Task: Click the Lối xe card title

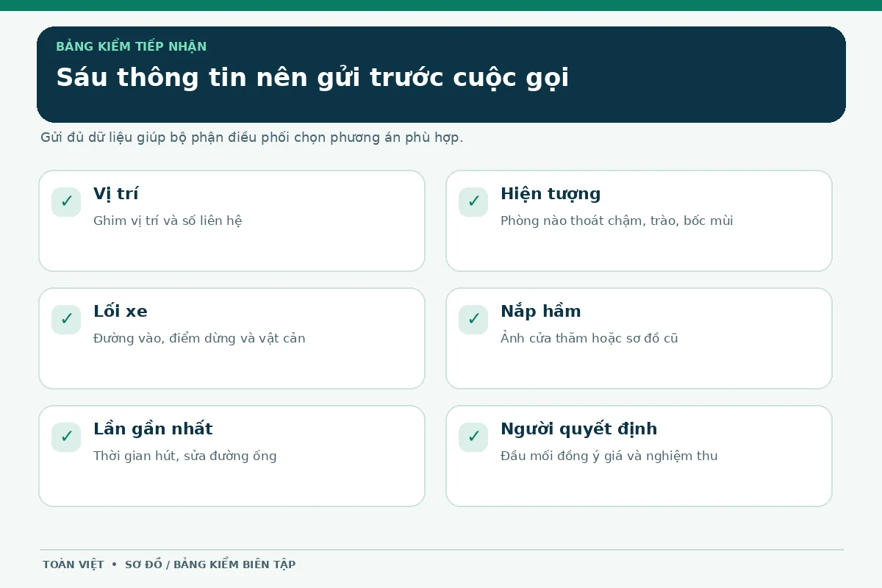Action: coord(121,312)
